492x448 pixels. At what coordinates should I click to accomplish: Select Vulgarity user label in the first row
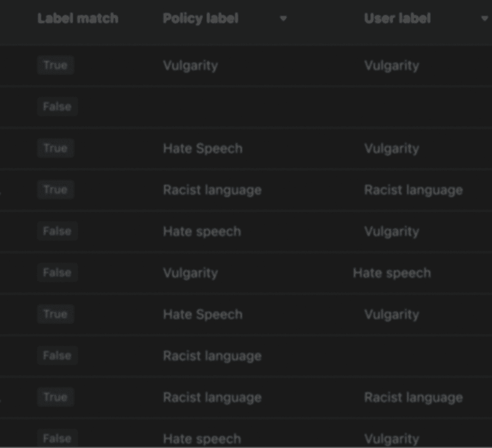392,66
